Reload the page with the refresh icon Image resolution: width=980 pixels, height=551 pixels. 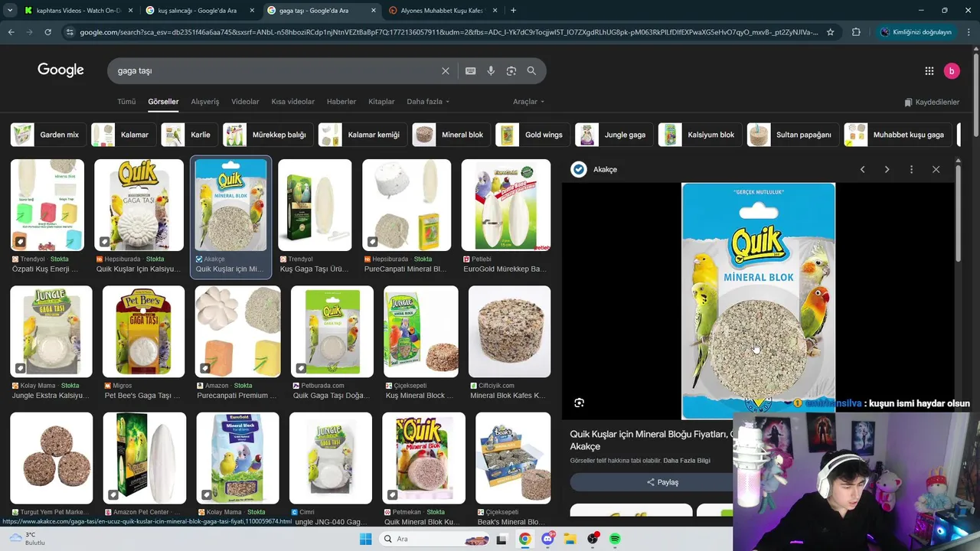[47, 32]
